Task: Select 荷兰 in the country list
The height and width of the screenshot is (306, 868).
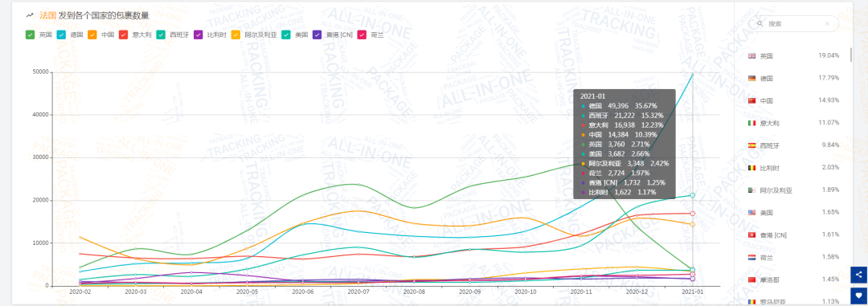Action: coord(766,257)
